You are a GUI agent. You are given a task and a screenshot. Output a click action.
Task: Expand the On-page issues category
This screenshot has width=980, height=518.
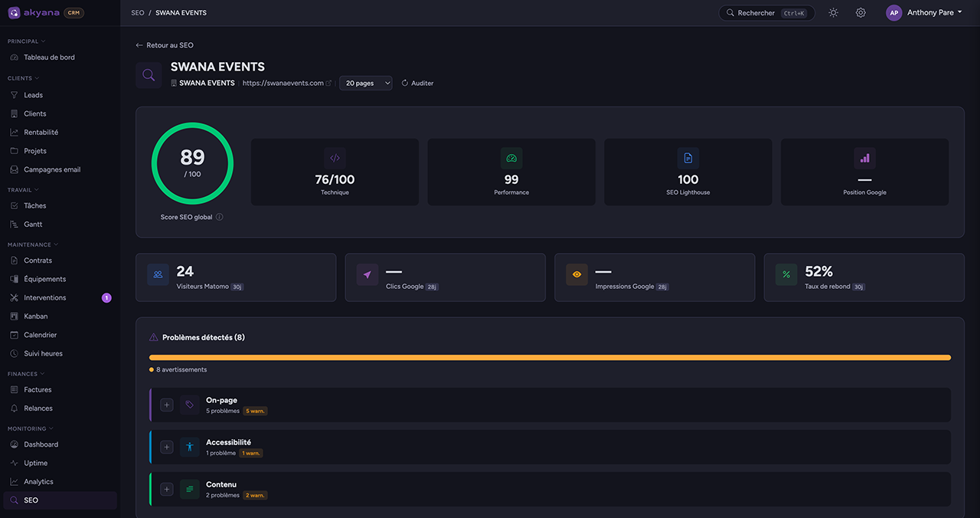click(167, 404)
